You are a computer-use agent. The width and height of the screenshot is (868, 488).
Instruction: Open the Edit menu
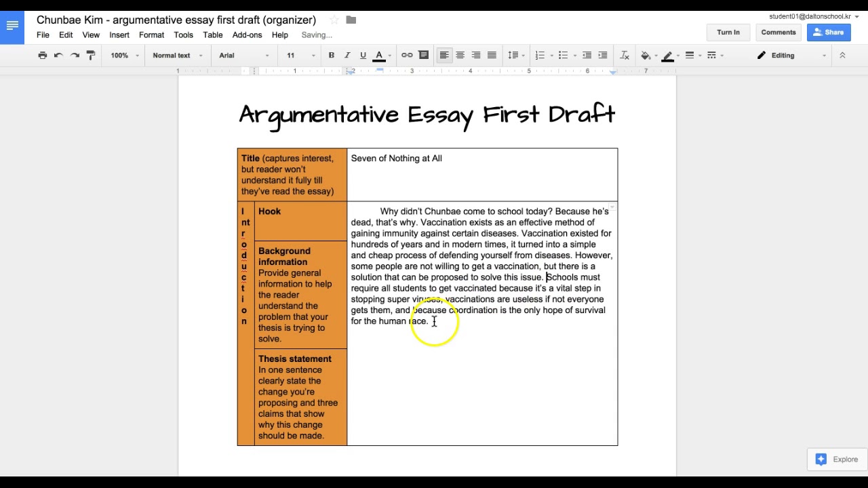(x=66, y=35)
